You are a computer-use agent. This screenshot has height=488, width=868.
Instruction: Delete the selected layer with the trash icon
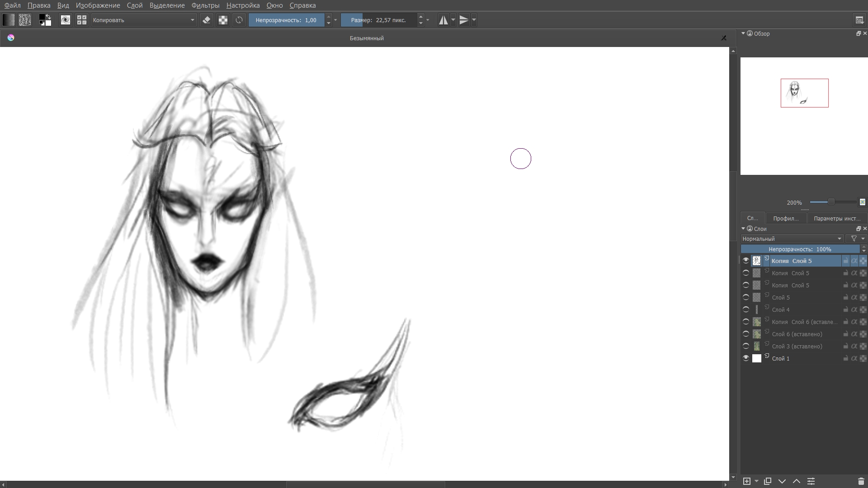coord(861,481)
